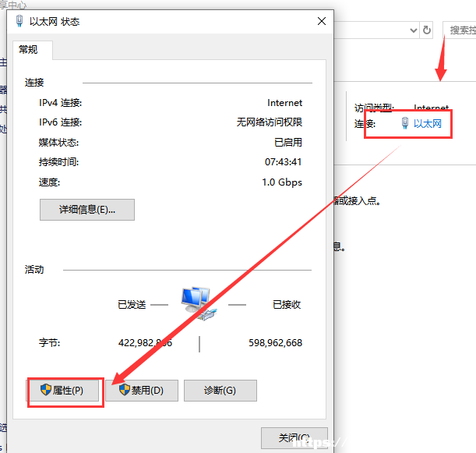Click the Internet IPv4 status value
This screenshot has height=453, width=476.
[285, 103]
